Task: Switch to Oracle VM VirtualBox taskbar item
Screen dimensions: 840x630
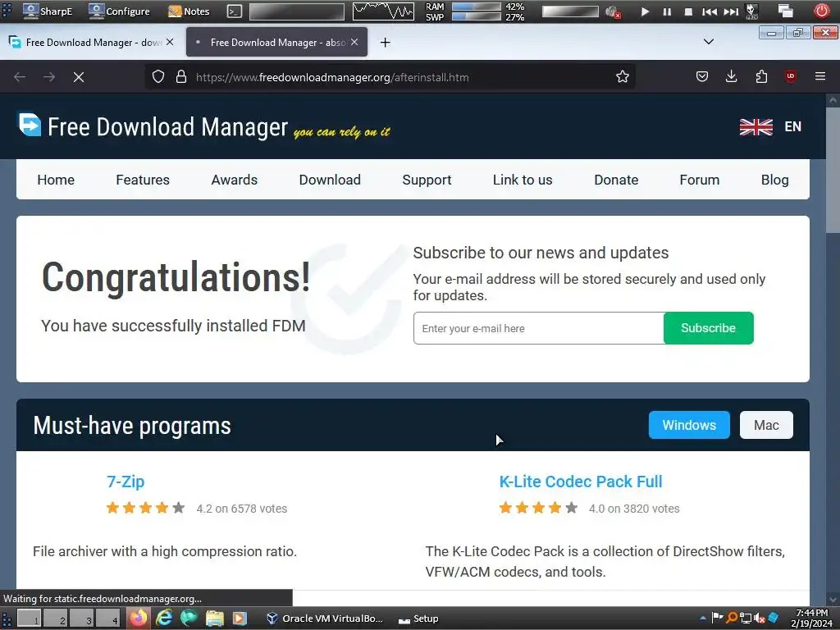Action: [325, 619]
